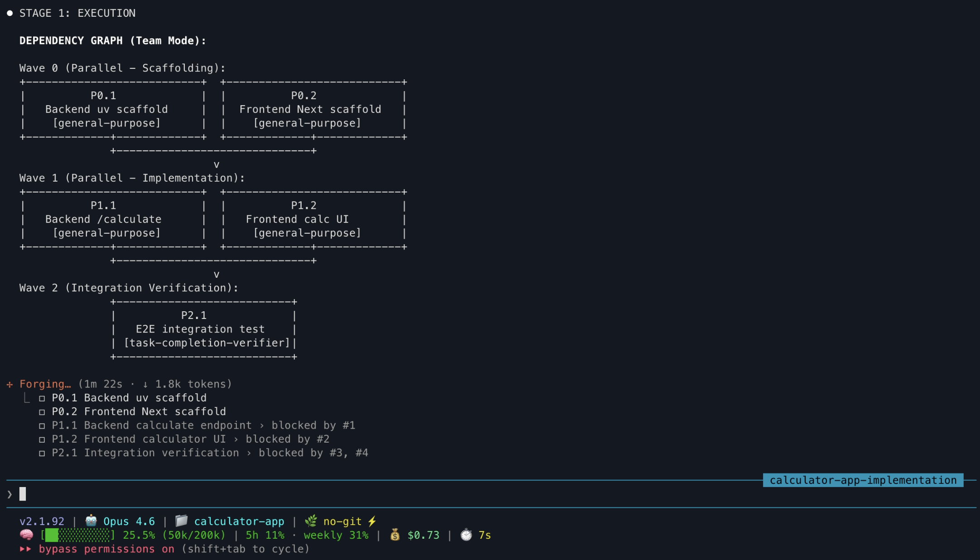
Task: Click the robot icon beside Opus 4.6
Action: (91, 521)
